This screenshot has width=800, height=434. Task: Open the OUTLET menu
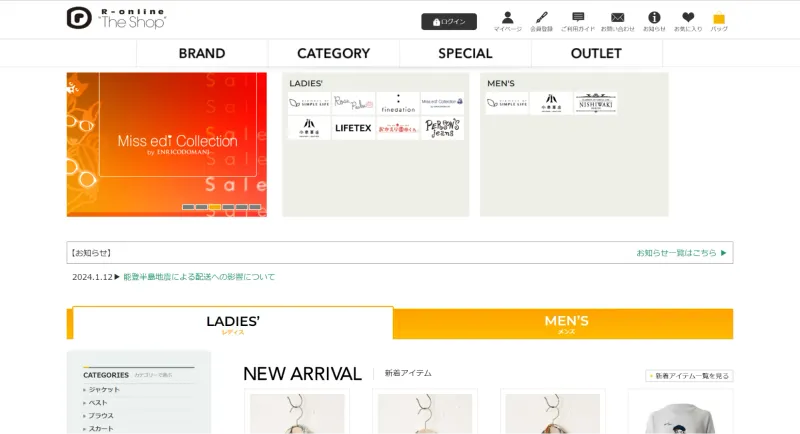pyautogui.click(x=596, y=53)
